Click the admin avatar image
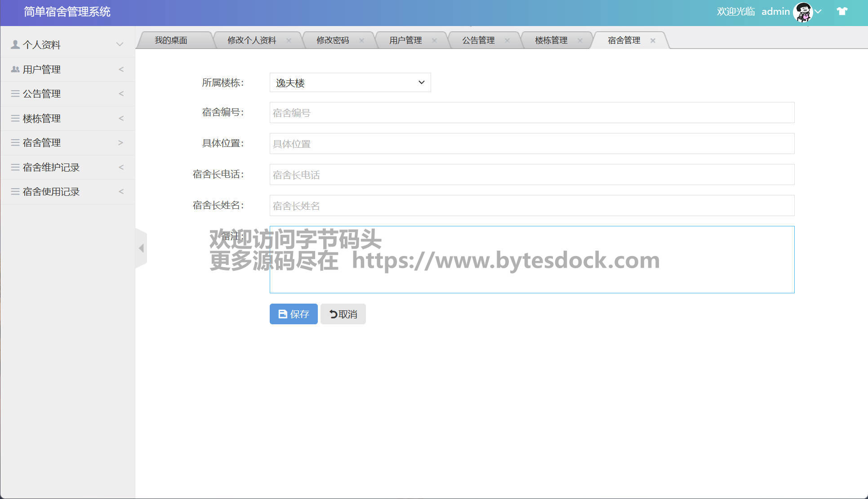This screenshot has width=868, height=499. click(x=803, y=12)
